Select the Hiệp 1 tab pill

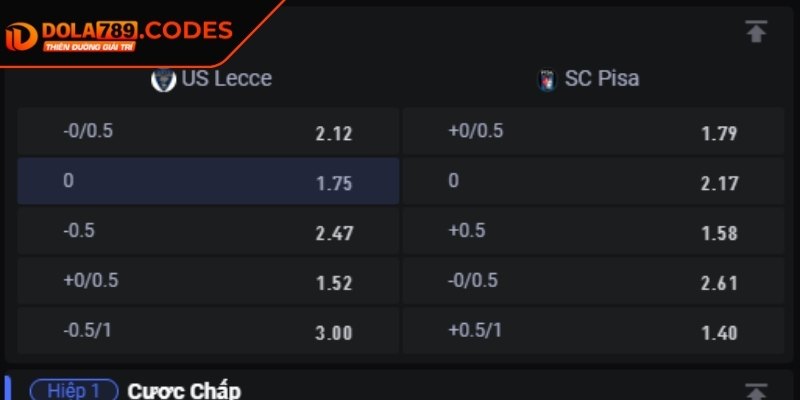tap(74, 390)
